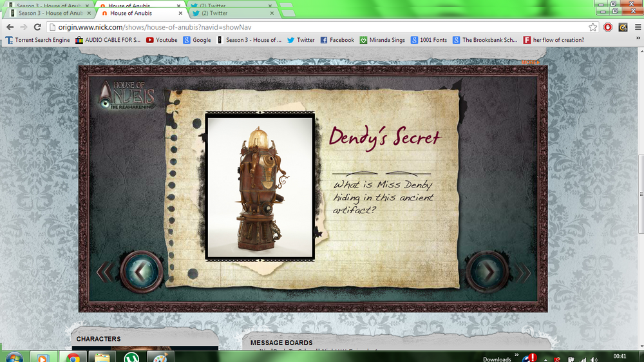The height and width of the screenshot is (362, 644).
Task: Click the Windows Start button
Action: tap(14, 357)
